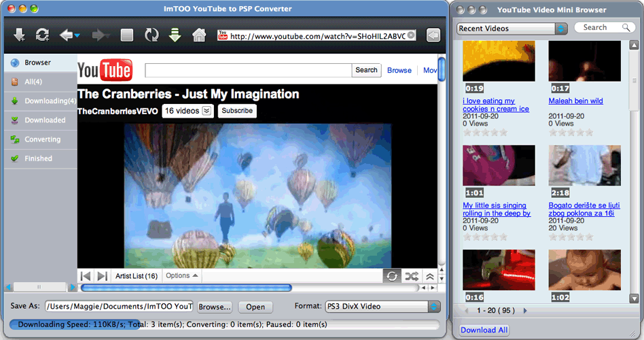Expand the 16 videos dropdown

point(187,111)
